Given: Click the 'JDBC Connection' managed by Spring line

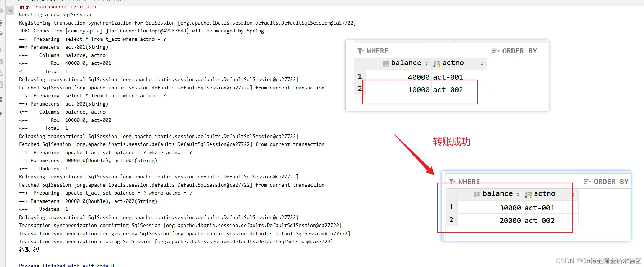Looking at the screenshot, I should (x=142, y=31).
